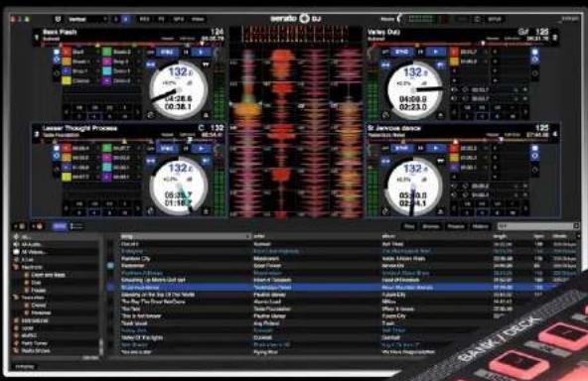Click the right loop-size arrow on deck 1
The width and height of the screenshot is (588, 381).
pyautogui.click(x=138, y=112)
